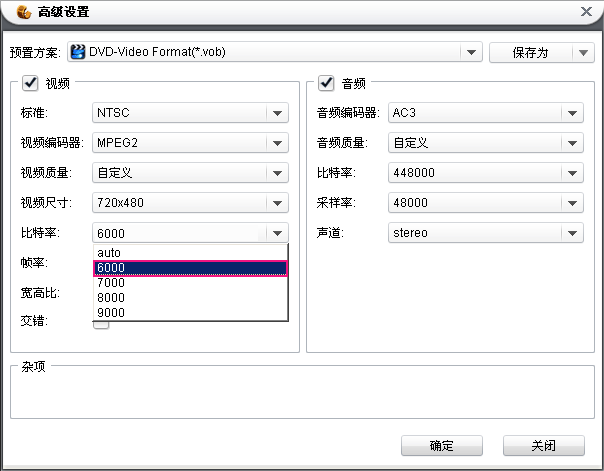604x471 pixels.
Task: Uncheck the 视频 (video) checkbox
Action: 29,83
